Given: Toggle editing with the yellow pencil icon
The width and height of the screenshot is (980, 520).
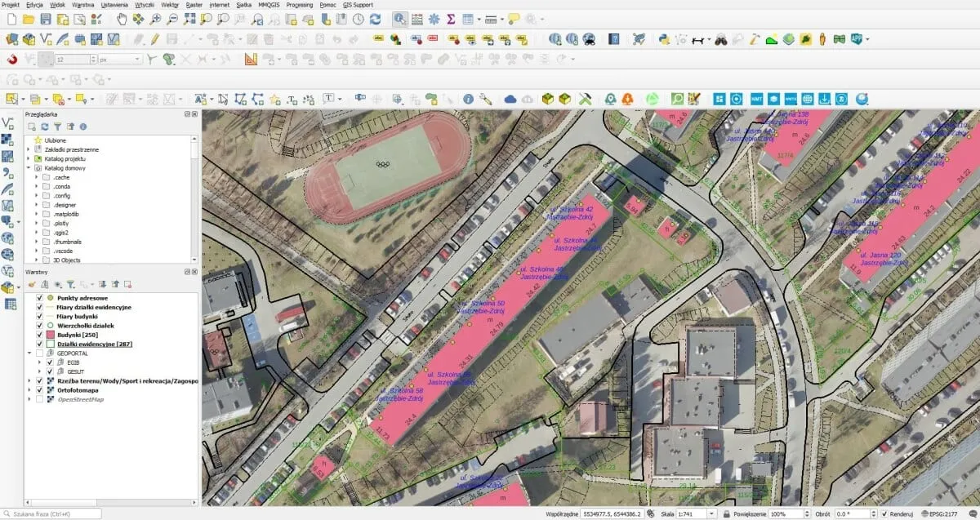Looking at the screenshot, I should click(x=154, y=38).
